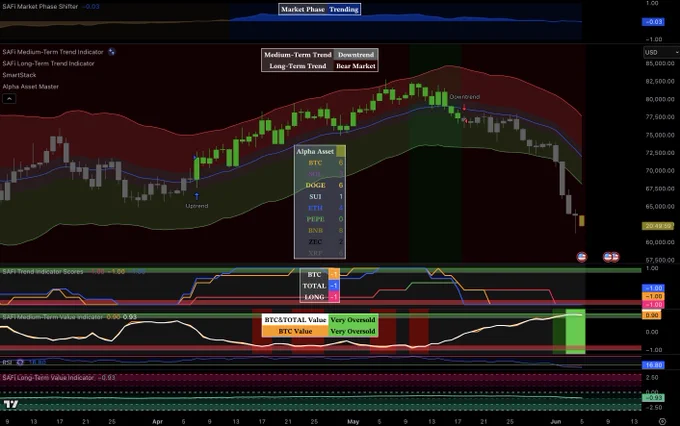Click the last yellow candle on the chart

(x=582, y=220)
